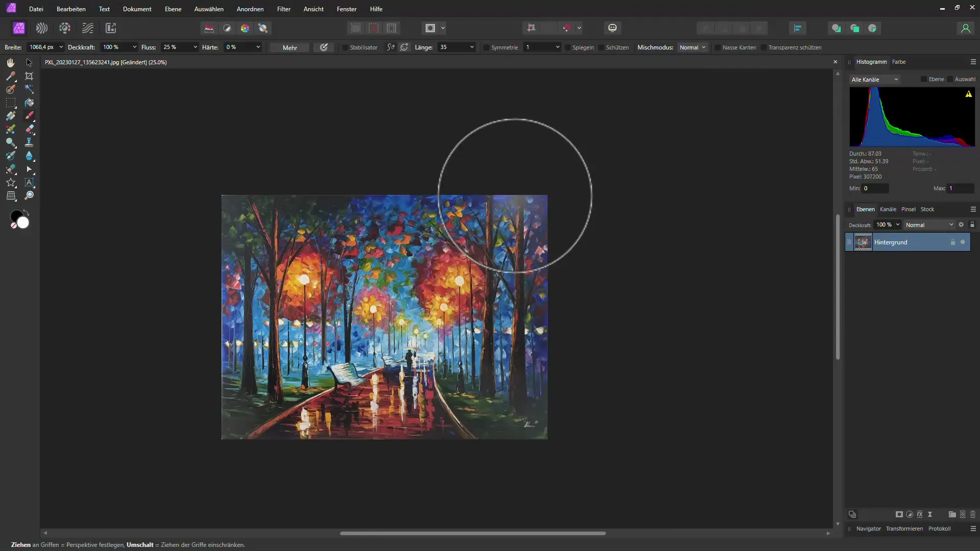
Task: Check the histogram Ebene checkbox
Action: pos(924,79)
